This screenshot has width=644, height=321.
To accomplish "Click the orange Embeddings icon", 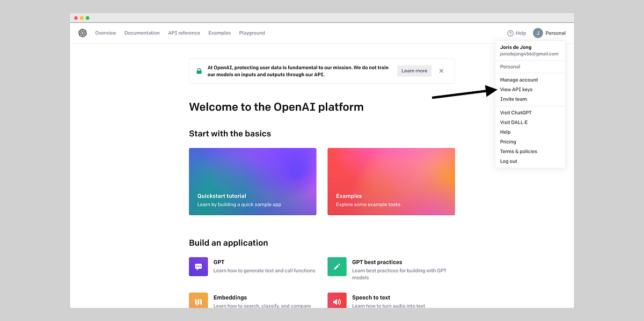I will pos(198,301).
